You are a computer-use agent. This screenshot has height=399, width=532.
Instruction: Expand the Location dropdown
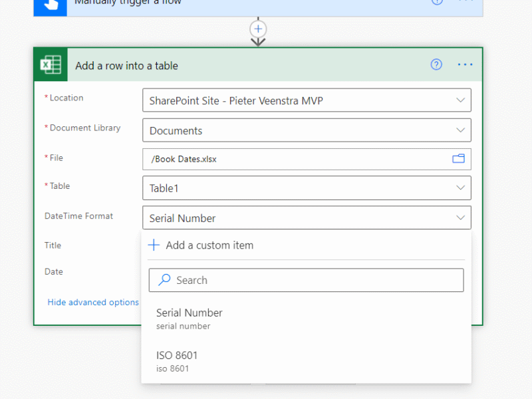pos(460,100)
